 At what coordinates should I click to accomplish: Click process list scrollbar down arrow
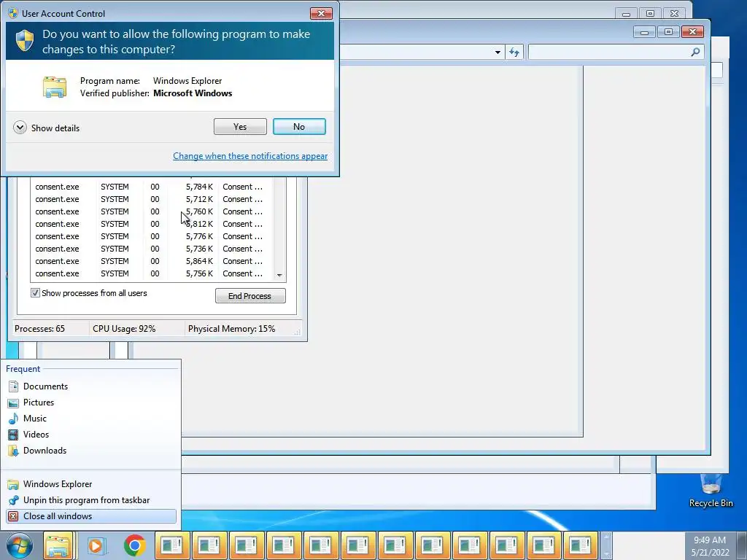(279, 275)
